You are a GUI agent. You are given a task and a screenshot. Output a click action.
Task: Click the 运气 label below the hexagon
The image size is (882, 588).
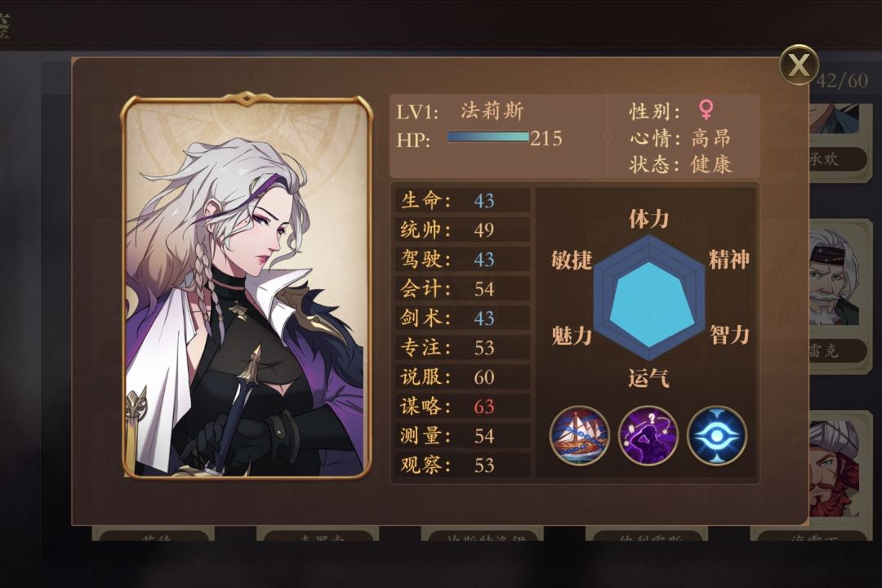pos(648,378)
